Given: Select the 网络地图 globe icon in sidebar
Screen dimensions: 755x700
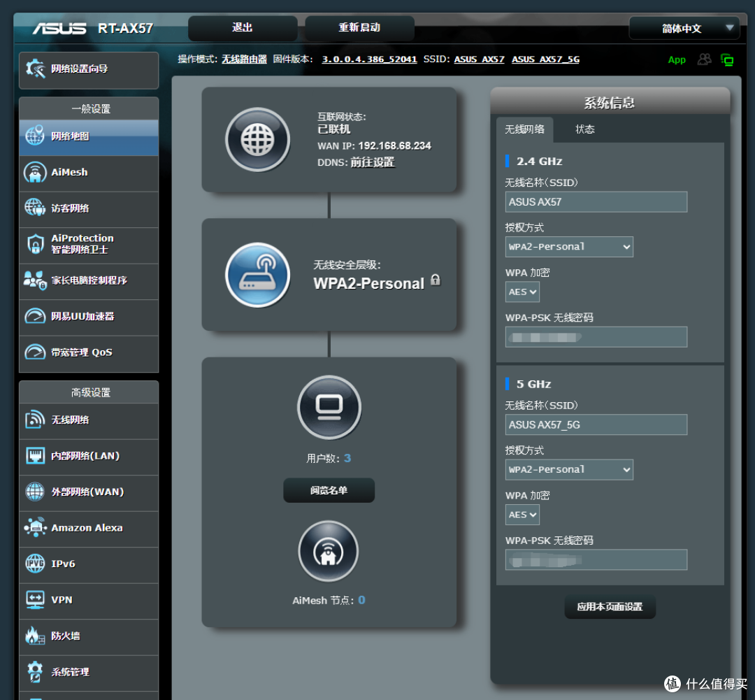Looking at the screenshot, I should tap(35, 136).
